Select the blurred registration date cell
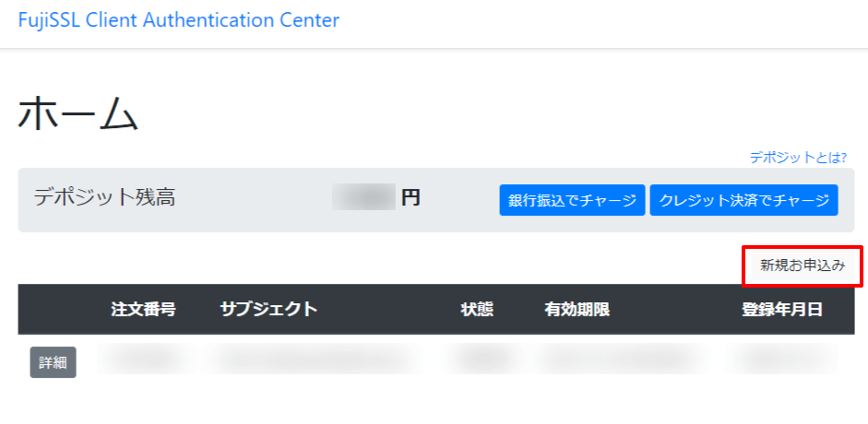 pyautogui.click(x=781, y=359)
